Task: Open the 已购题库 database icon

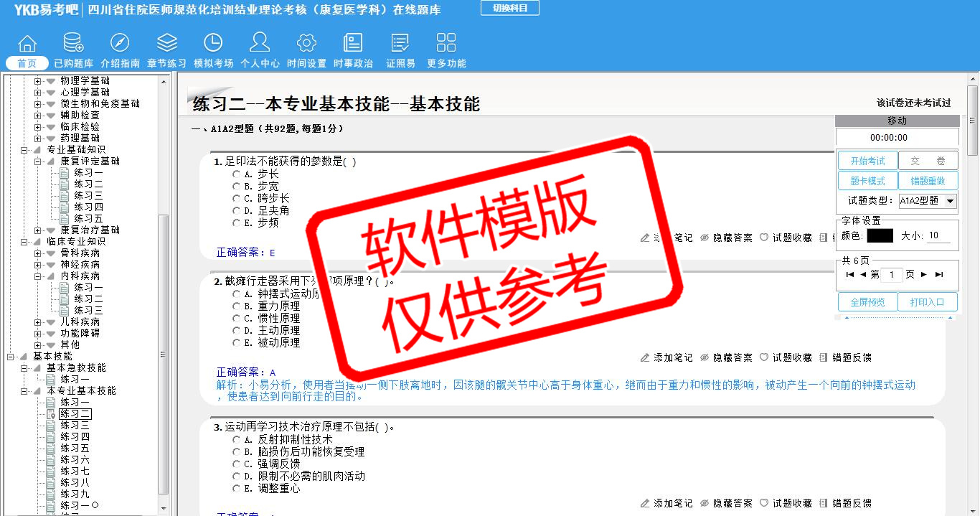Action: tap(73, 43)
